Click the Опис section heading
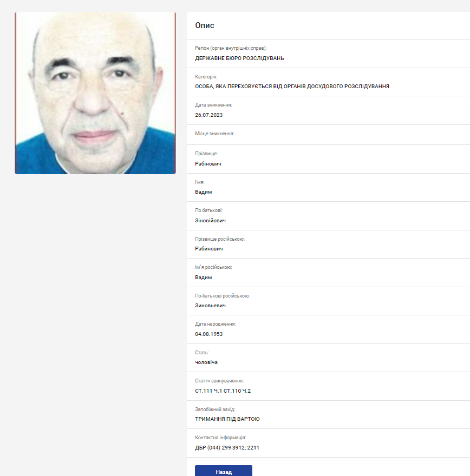 tap(205, 25)
